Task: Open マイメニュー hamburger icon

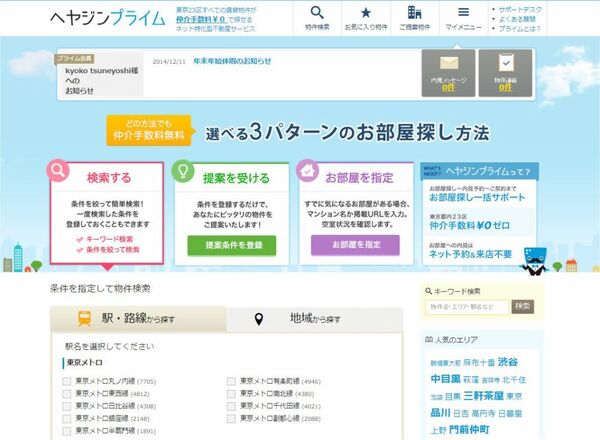Action: (x=463, y=13)
